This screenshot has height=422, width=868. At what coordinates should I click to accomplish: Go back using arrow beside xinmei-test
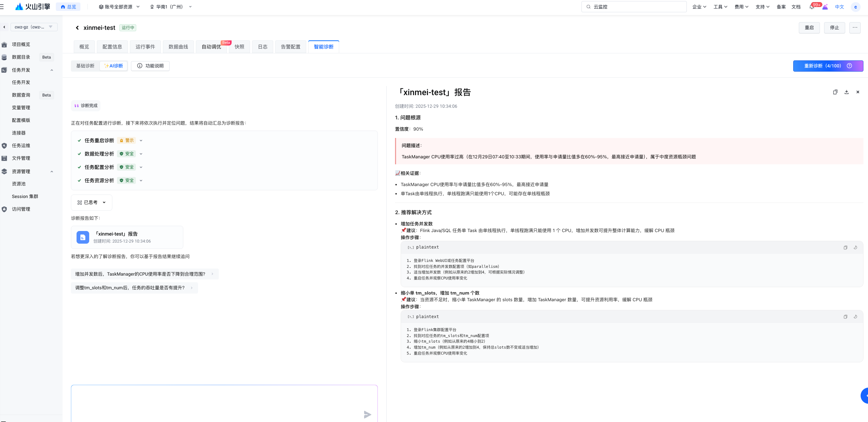(x=77, y=28)
